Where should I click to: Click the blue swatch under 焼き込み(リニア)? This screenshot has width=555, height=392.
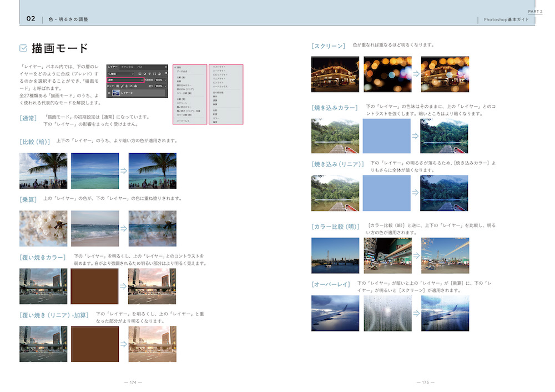coord(386,193)
